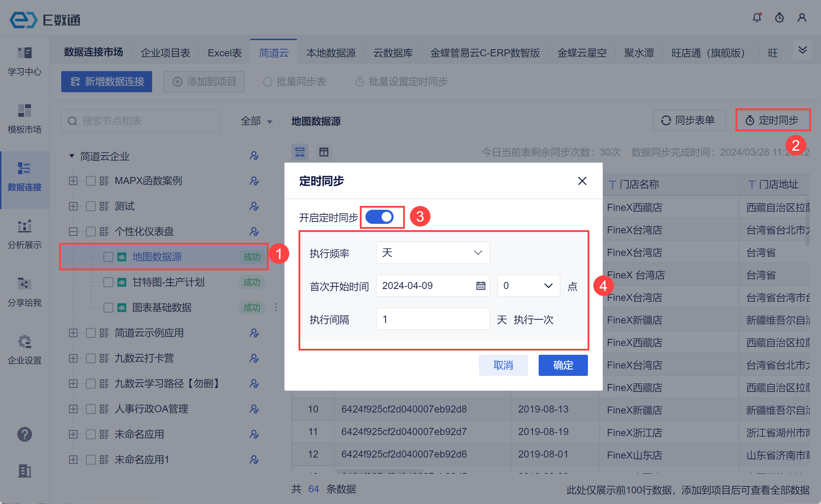
Task: Click the 确定 button in dialog
Action: click(563, 365)
